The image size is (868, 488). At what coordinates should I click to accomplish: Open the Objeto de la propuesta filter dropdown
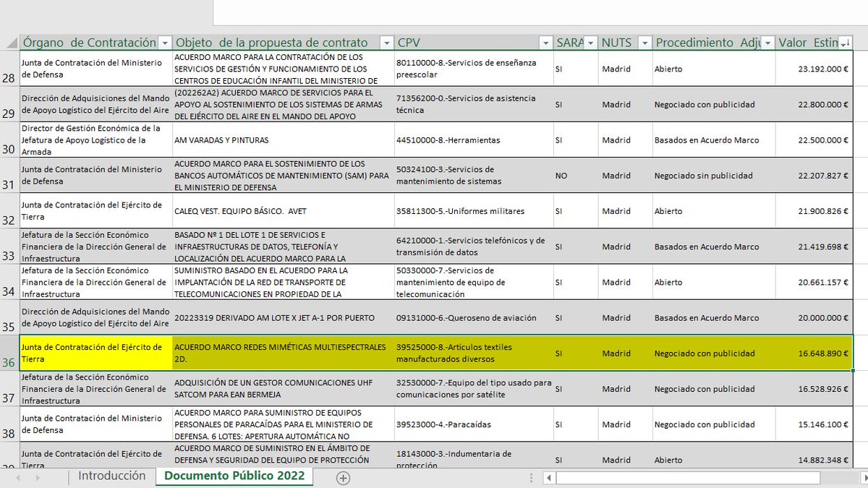pos(386,43)
